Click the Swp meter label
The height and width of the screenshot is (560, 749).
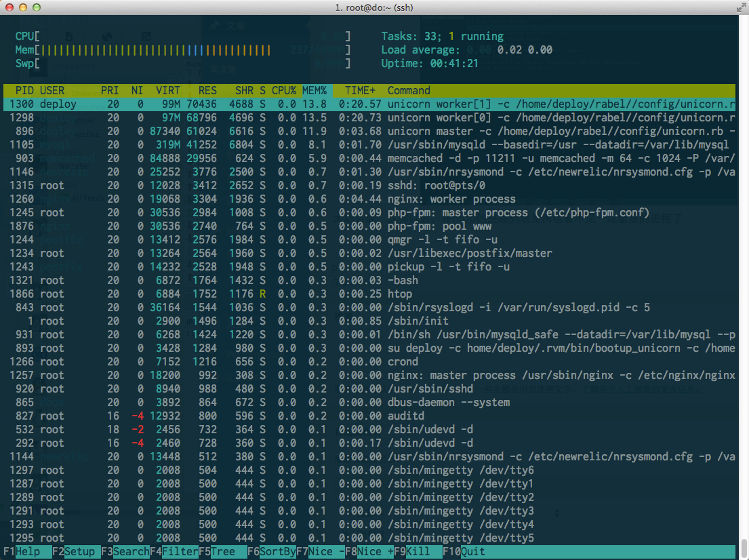[25, 63]
